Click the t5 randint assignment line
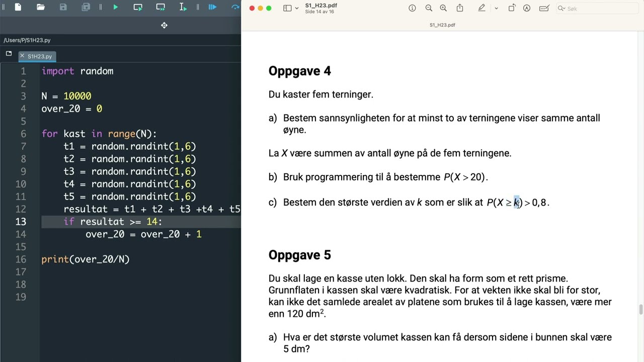This screenshot has width=644, height=362. 130,197
